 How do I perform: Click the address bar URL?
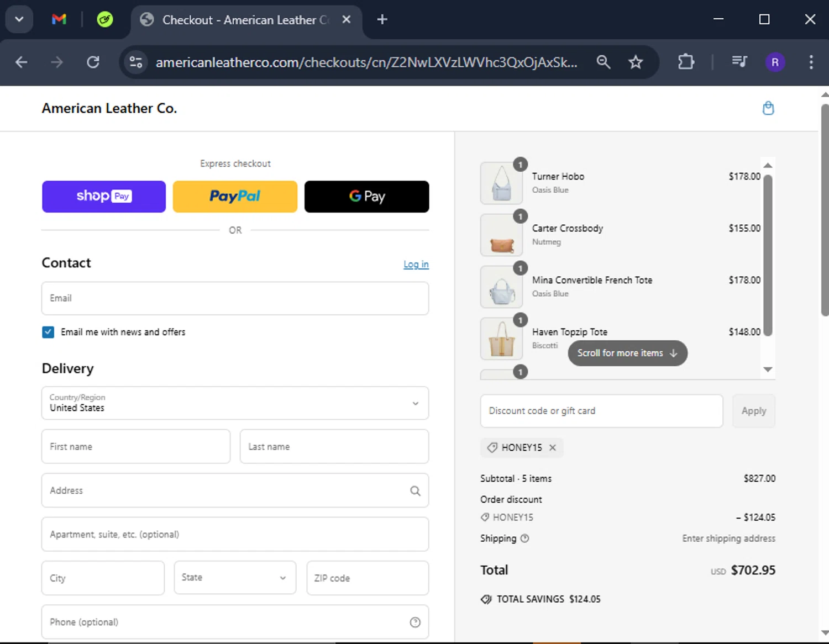coord(366,62)
